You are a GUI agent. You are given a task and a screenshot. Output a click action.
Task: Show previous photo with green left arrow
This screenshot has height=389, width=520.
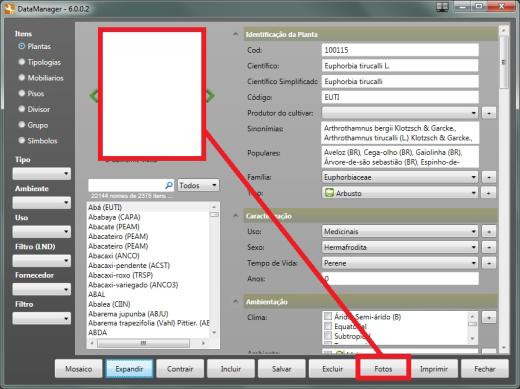coord(94,96)
